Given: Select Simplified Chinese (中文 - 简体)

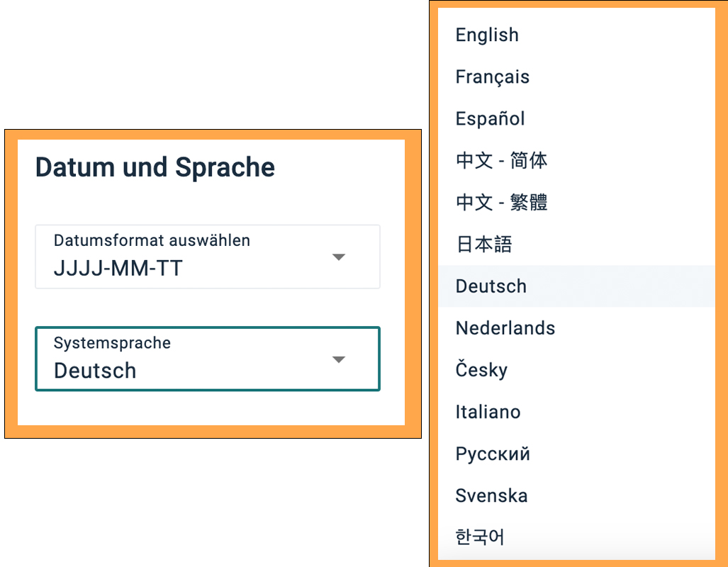Looking at the screenshot, I should pos(501,161).
